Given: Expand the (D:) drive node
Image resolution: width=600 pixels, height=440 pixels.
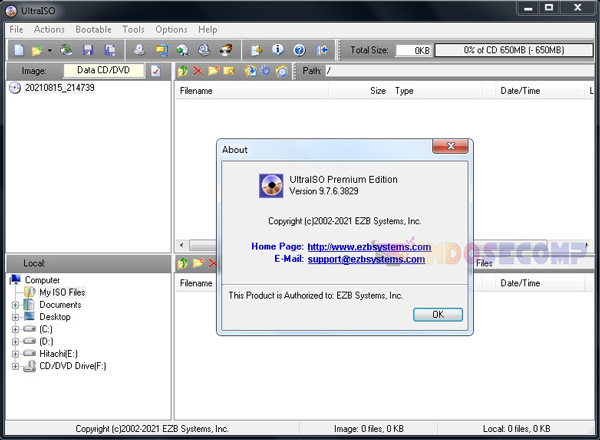Looking at the screenshot, I should (x=15, y=342).
